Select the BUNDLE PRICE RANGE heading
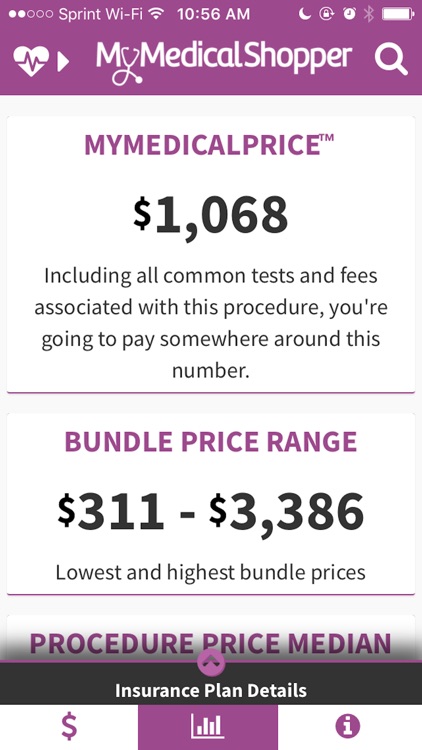422x750 pixels. click(x=211, y=442)
